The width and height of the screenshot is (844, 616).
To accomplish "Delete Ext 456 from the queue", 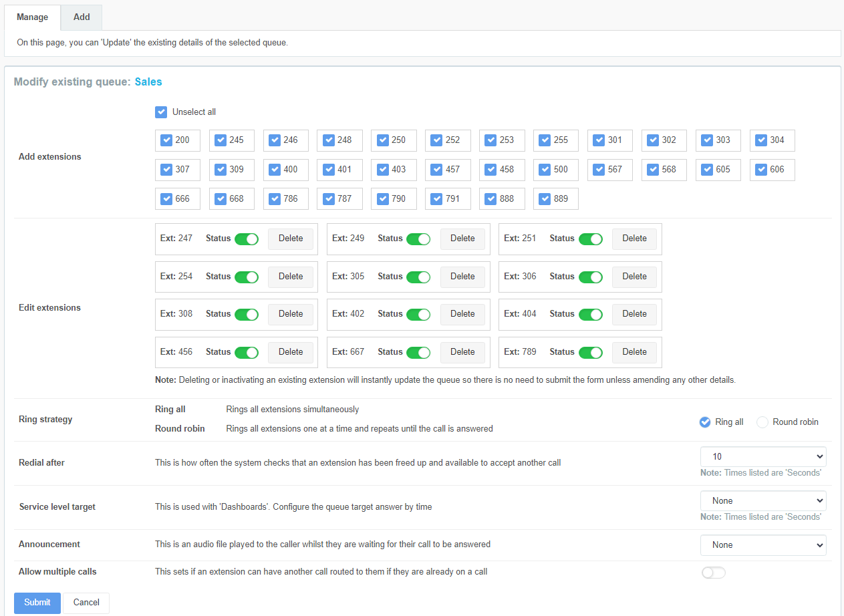I will (291, 352).
